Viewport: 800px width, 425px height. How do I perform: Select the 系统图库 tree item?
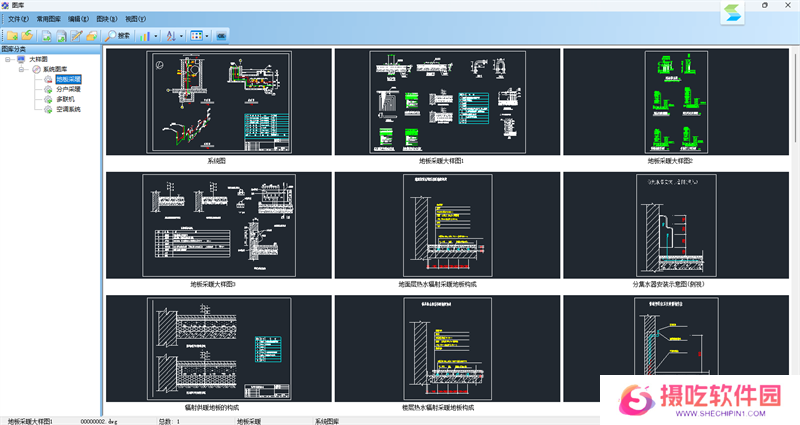55,69
